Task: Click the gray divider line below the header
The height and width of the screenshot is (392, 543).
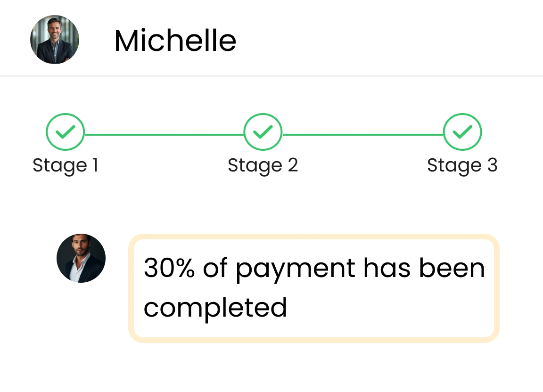Action: (271, 76)
